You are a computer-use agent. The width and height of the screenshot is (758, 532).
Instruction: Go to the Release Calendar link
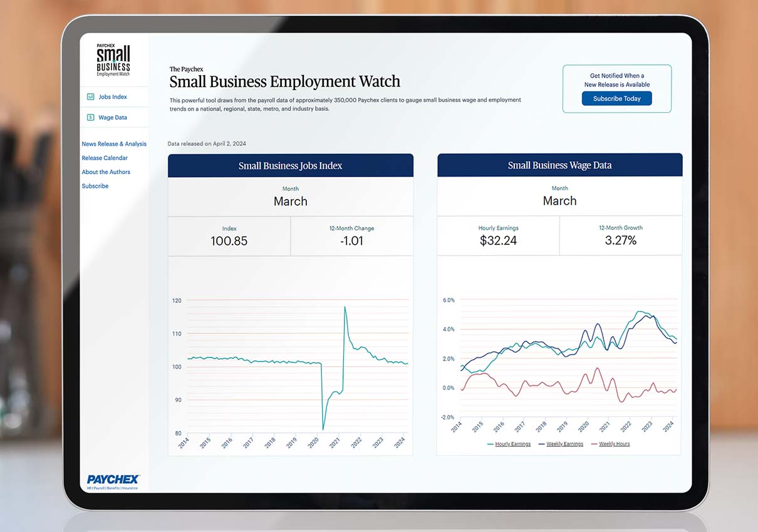105,158
